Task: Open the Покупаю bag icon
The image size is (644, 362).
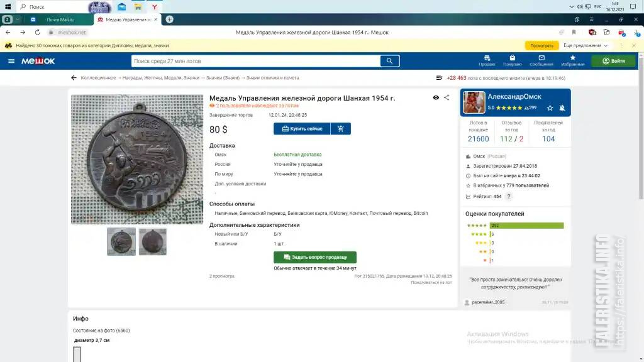Action: (512, 60)
